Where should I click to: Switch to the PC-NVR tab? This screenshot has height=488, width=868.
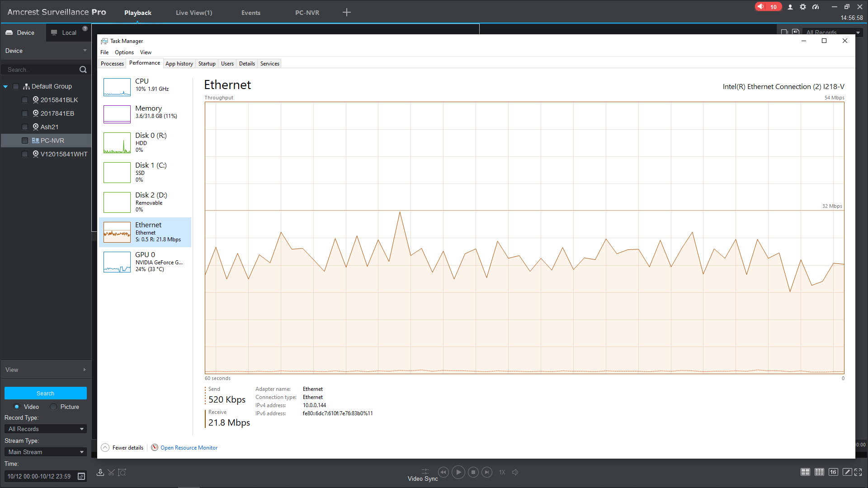307,13
